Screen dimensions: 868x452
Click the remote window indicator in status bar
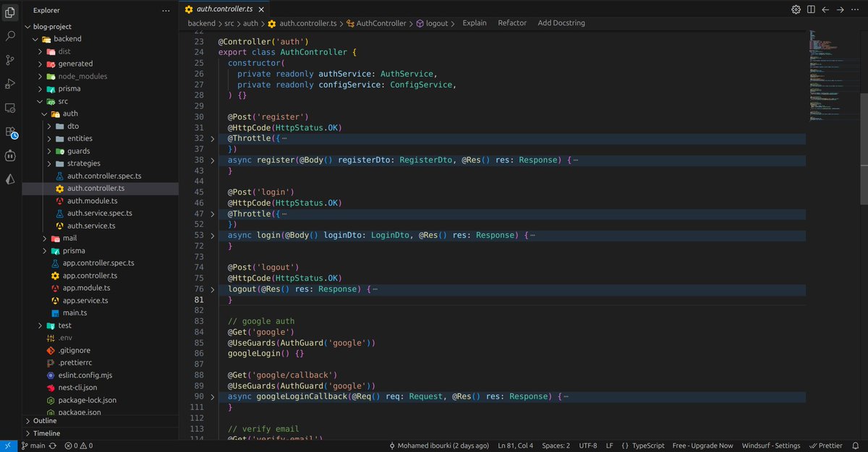click(x=8, y=445)
